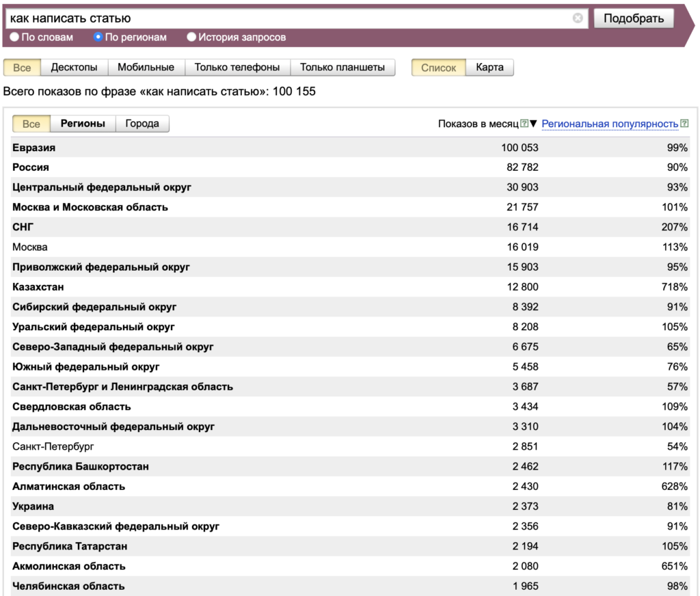The width and height of the screenshot is (700, 596).
Task: Click Республика Башкортостан row label
Action: coord(81,467)
